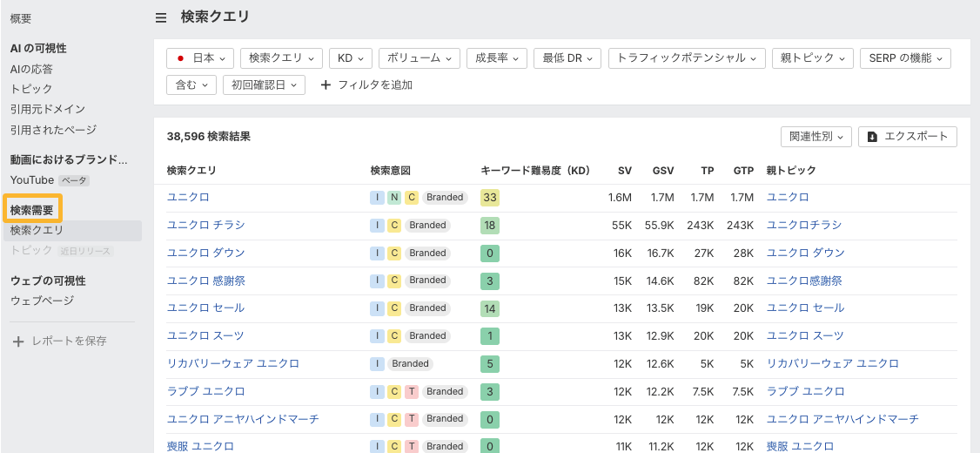The image size is (980, 453).
Task: Click the N intent badge on ユニクロ row
Action: click(x=394, y=198)
